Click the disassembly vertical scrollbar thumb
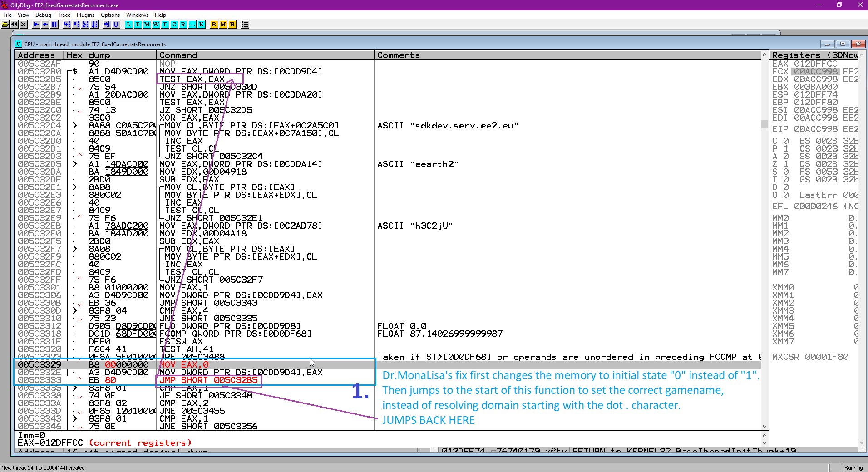 click(x=764, y=124)
